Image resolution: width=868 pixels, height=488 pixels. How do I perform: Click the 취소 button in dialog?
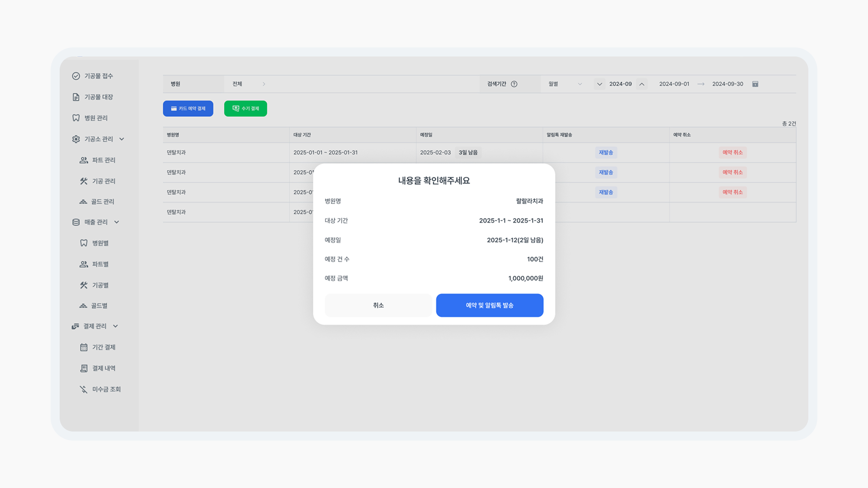[378, 305]
